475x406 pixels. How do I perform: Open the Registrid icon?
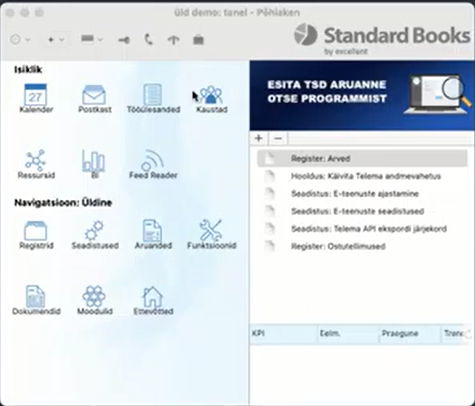[x=36, y=234]
